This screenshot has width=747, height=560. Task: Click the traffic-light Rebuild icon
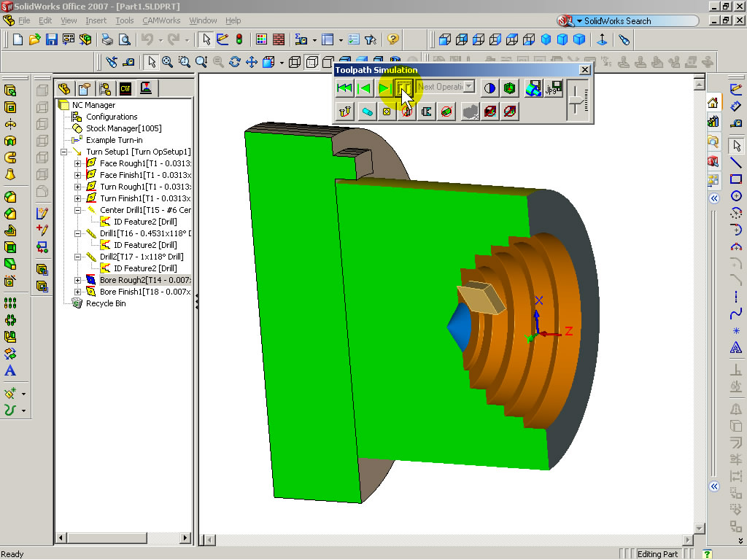[239, 39]
